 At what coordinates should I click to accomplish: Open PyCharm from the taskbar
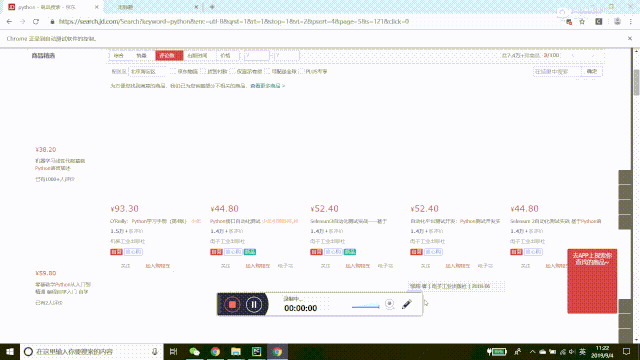256,351
